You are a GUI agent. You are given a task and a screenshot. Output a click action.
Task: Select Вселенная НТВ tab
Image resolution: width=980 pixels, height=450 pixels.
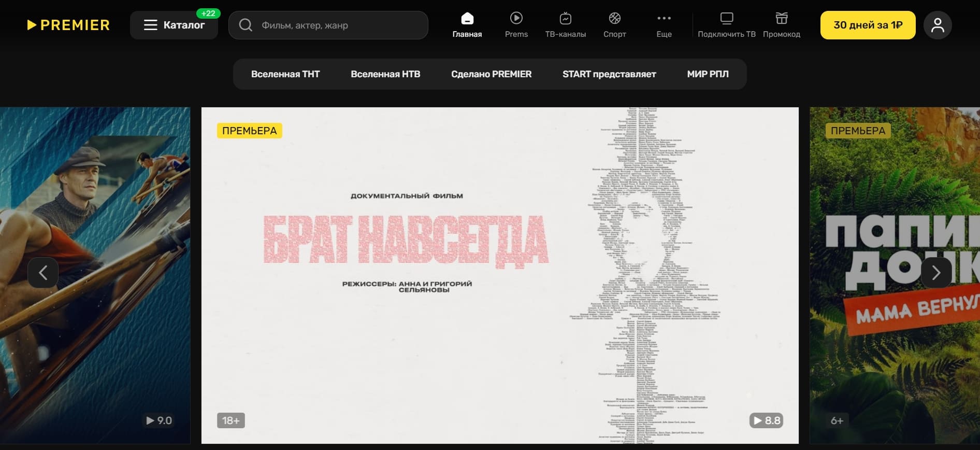[385, 74]
